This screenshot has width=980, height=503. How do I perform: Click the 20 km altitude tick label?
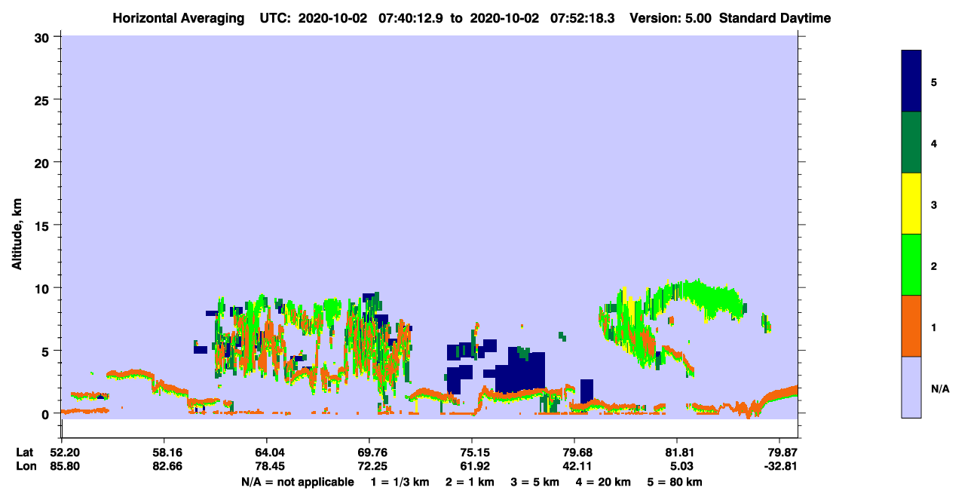pos(42,162)
